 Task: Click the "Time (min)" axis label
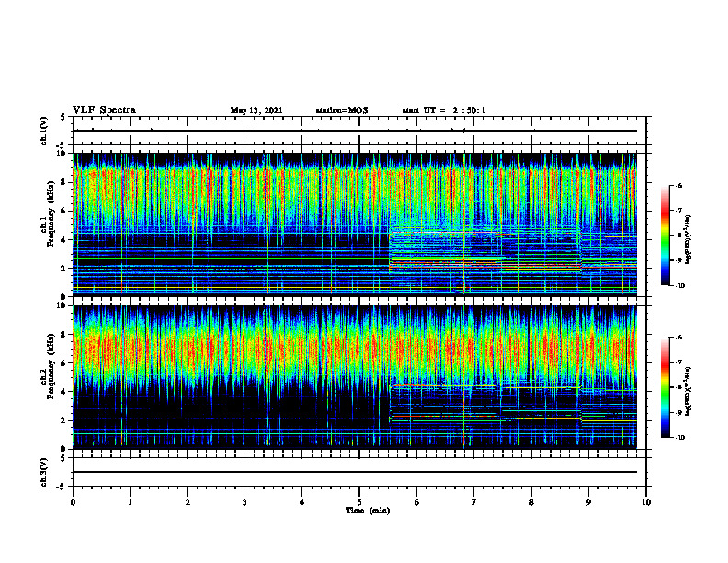click(x=368, y=511)
